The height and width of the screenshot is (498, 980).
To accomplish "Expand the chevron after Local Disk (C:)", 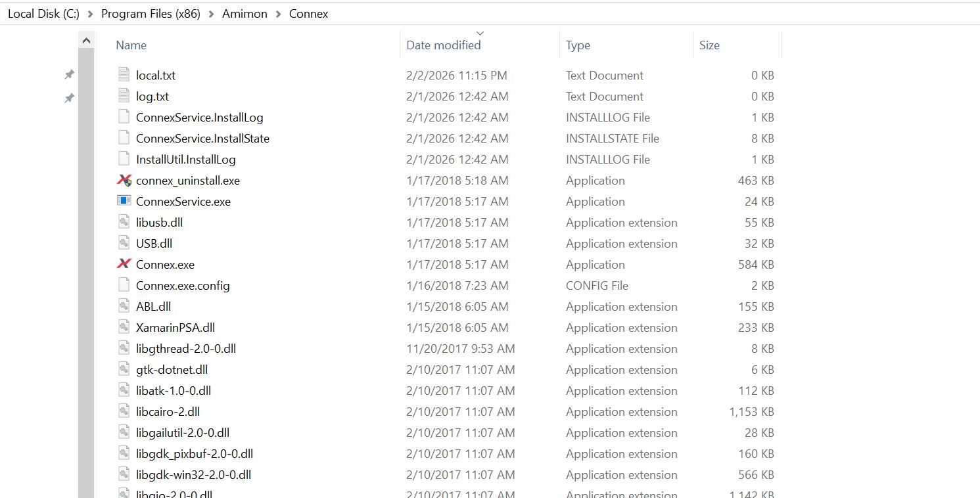I will 90,14.
